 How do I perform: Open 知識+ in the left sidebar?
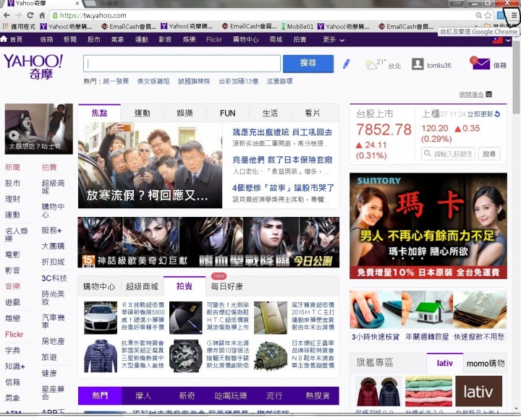pyautogui.click(x=15, y=366)
